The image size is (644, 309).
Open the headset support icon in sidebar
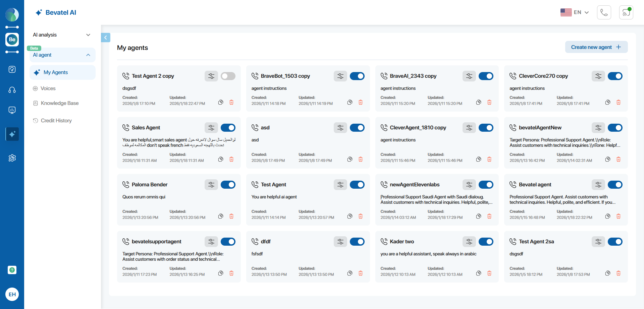(x=12, y=90)
